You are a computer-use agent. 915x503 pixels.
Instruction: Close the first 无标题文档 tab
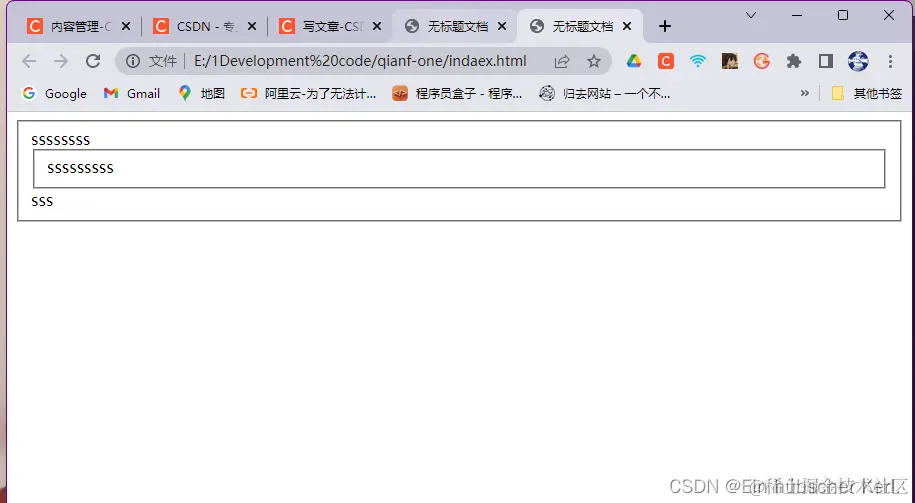pos(502,26)
